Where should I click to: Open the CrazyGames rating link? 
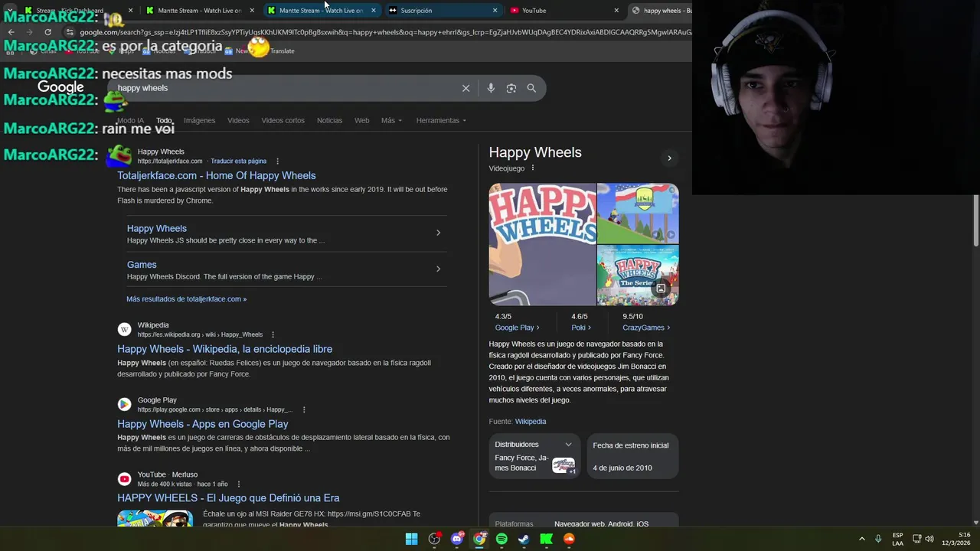tap(646, 328)
